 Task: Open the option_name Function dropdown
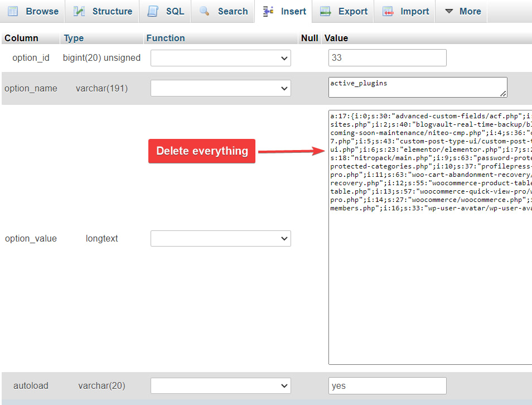click(x=220, y=88)
